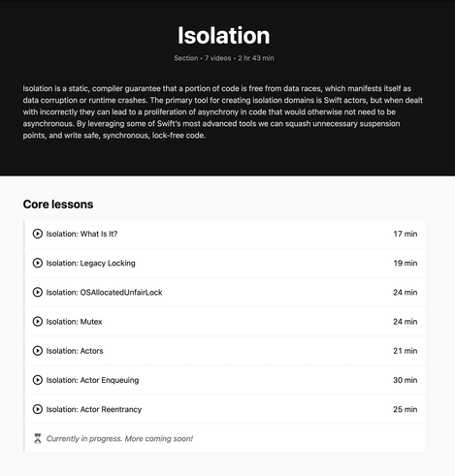Open the Isolation: Mutex lesson
The image size is (455, 476).
pos(224,322)
